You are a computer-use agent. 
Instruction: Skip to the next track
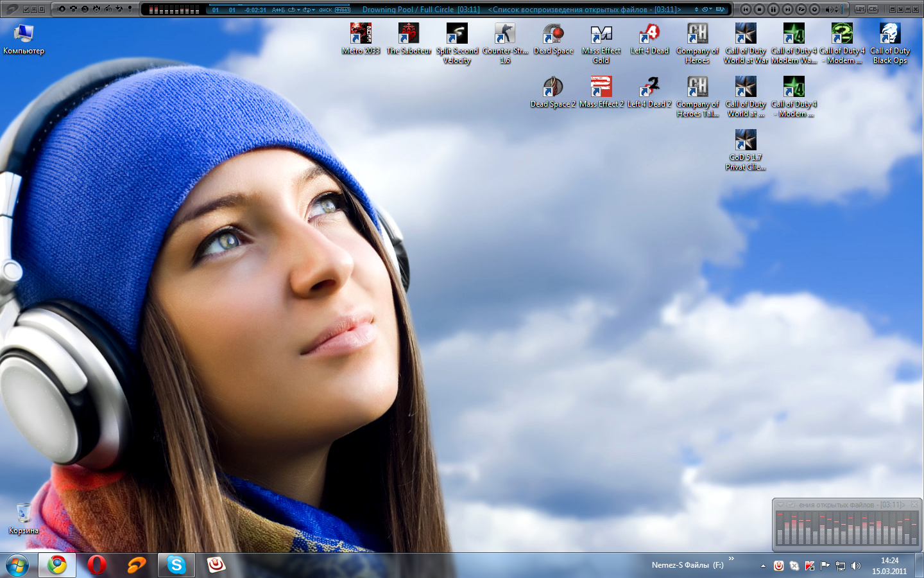(x=787, y=9)
